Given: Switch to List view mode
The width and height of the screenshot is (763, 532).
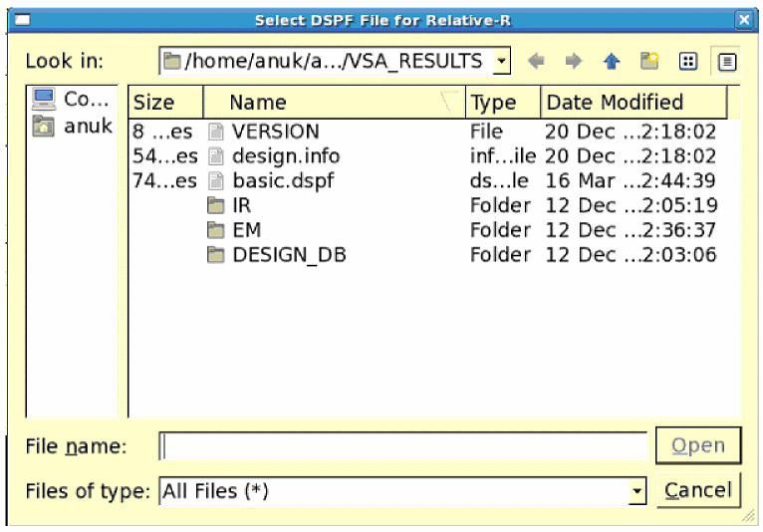Looking at the screenshot, I should click(x=687, y=62).
